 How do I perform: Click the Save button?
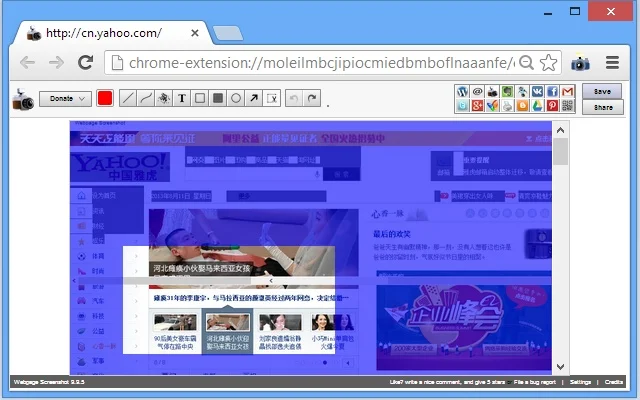pos(602,91)
